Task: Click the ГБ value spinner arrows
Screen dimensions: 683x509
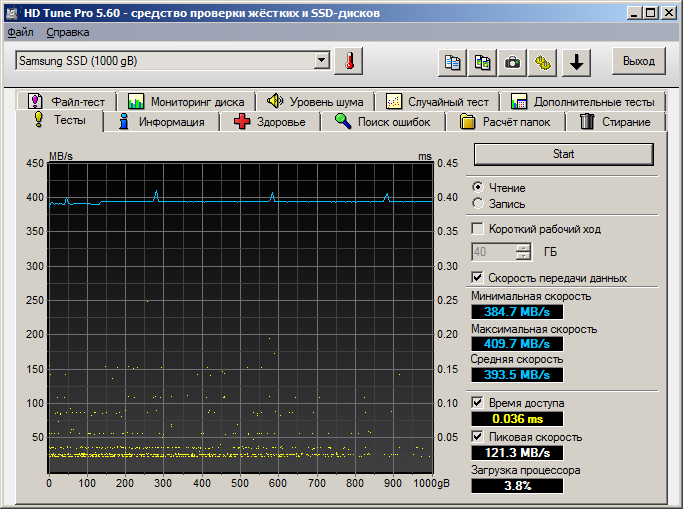Action: (524, 251)
